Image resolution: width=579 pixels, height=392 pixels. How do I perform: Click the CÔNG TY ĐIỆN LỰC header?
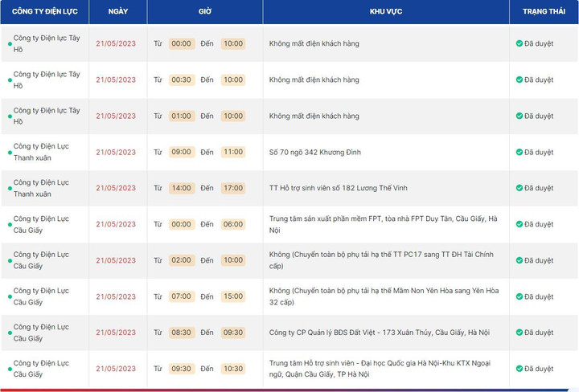click(43, 12)
